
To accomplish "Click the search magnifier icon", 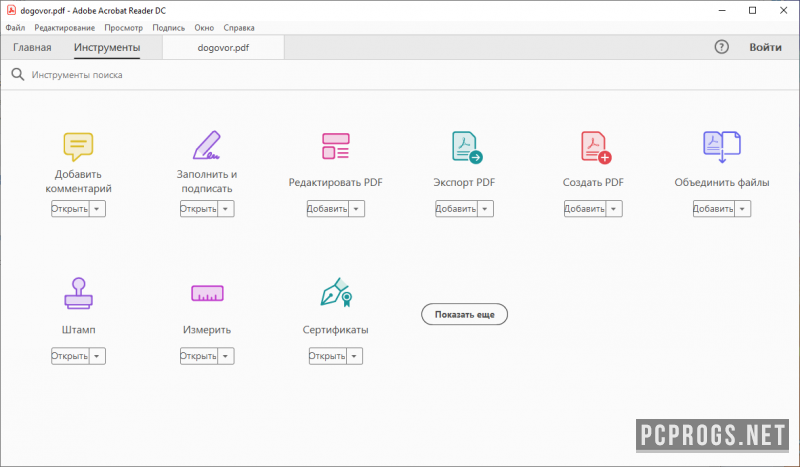I will 18,75.
